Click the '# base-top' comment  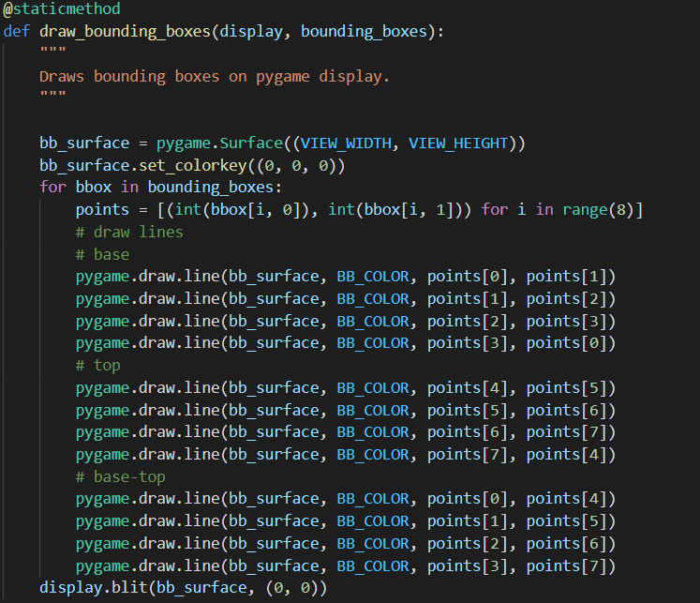(x=121, y=477)
